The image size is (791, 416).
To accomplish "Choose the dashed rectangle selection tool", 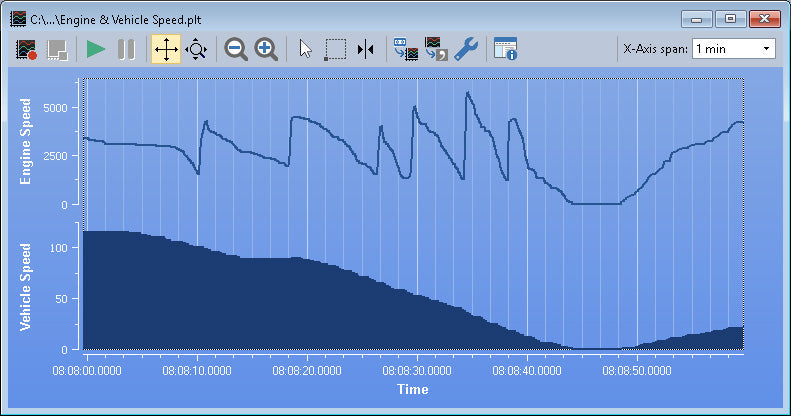I will (335, 49).
